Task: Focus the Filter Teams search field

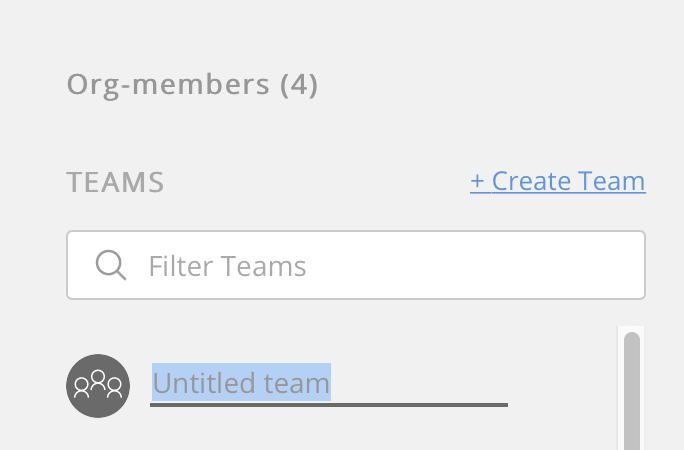Action: (x=355, y=265)
